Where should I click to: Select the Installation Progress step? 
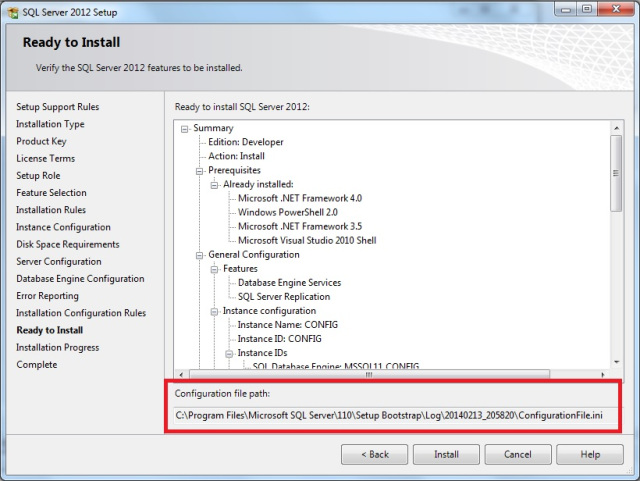pos(58,347)
